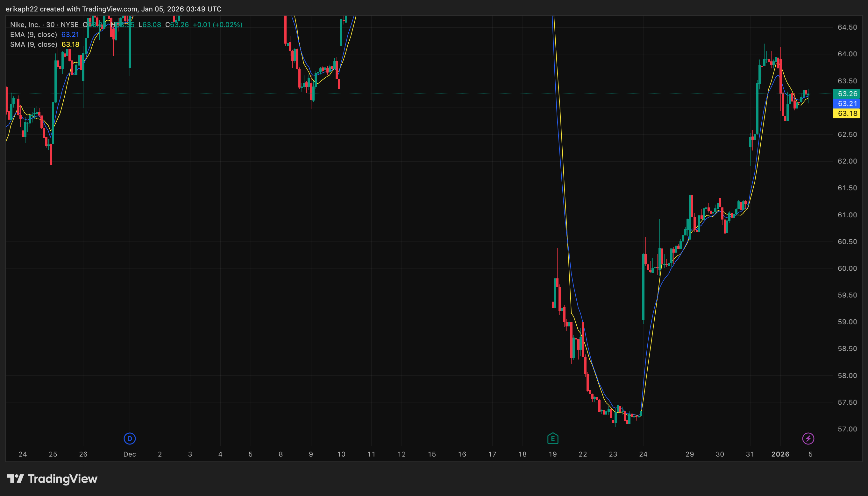This screenshot has height=496, width=868.
Task: Click the yellow 63.18 SMA price tag
Action: [x=847, y=114]
